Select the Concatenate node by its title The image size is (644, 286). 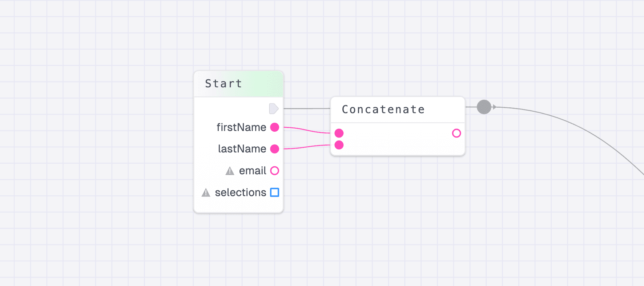pyautogui.click(x=383, y=110)
